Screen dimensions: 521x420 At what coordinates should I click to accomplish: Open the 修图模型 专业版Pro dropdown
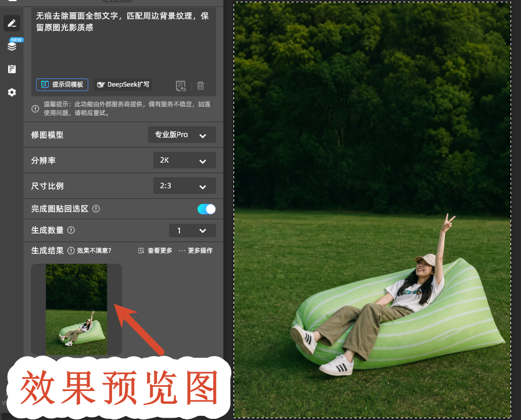pos(182,135)
